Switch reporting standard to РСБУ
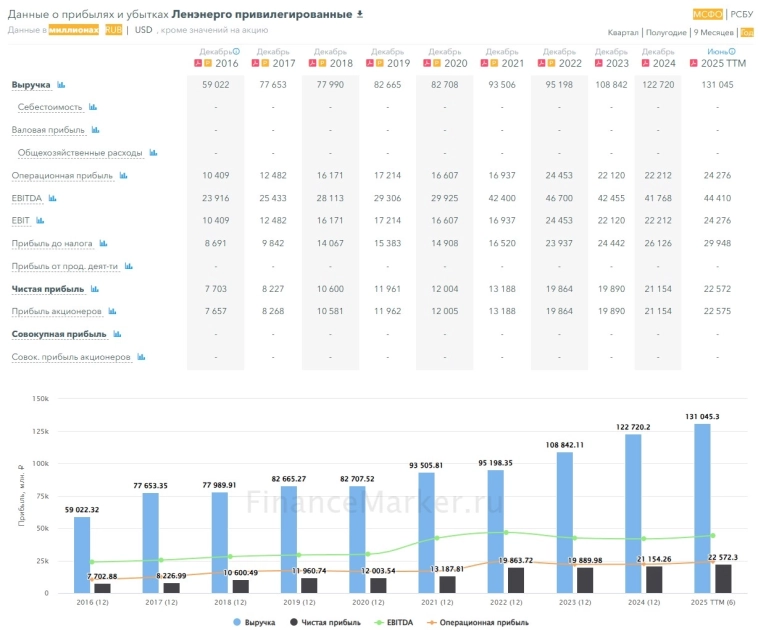 (742, 14)
